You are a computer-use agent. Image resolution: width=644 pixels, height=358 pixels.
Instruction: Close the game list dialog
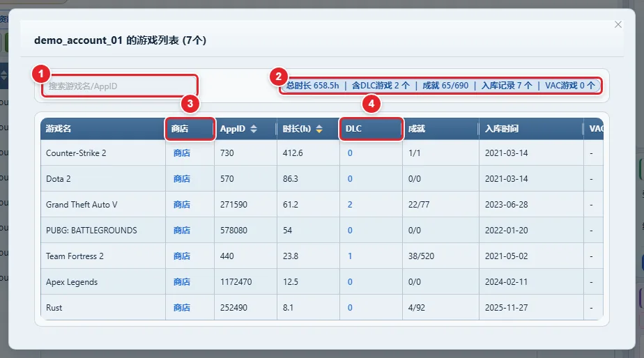618,24
